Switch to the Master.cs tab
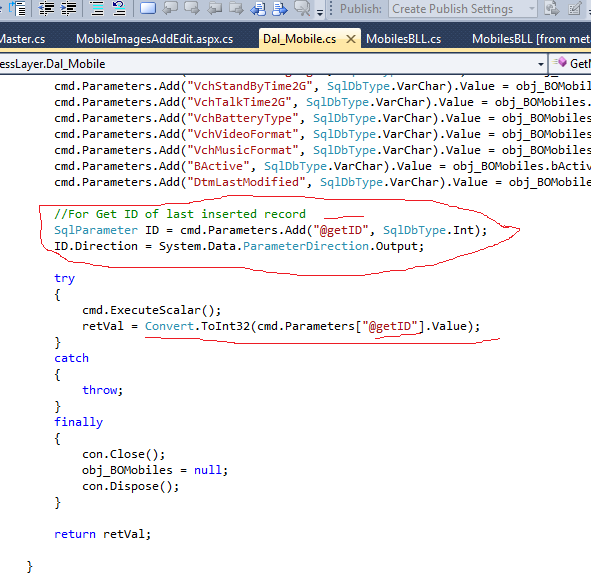This screenshot has width=591, height=573. 22,39
